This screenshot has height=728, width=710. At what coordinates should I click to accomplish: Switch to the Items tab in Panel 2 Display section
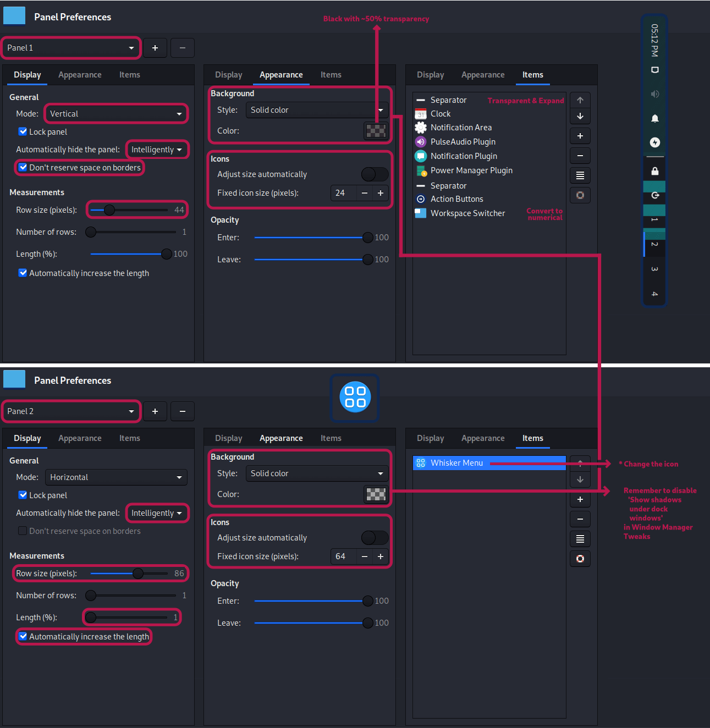129,438
